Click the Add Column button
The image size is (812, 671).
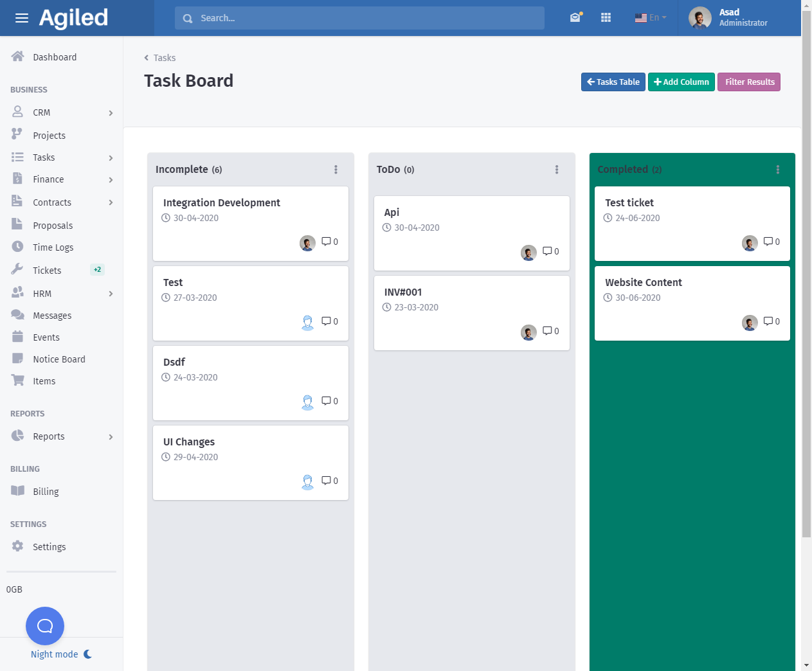[x=681, y=82]
